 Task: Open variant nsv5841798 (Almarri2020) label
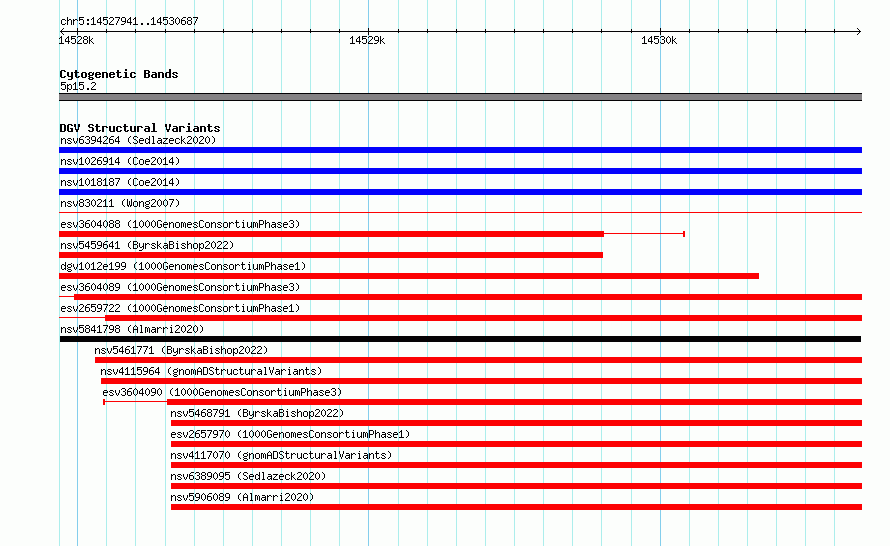click(132, 329)
